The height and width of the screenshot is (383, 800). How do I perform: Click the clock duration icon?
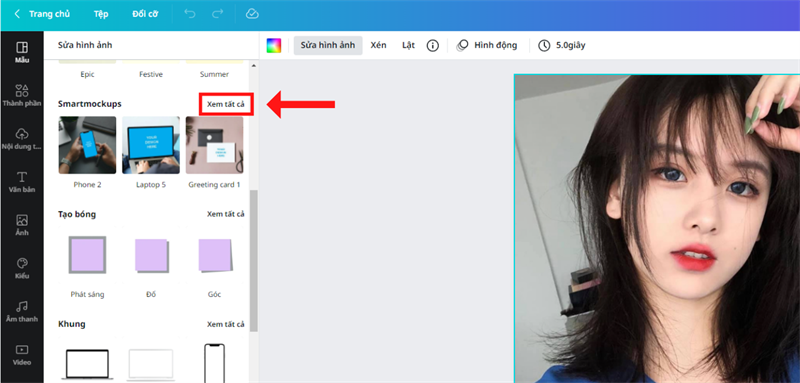544,45
